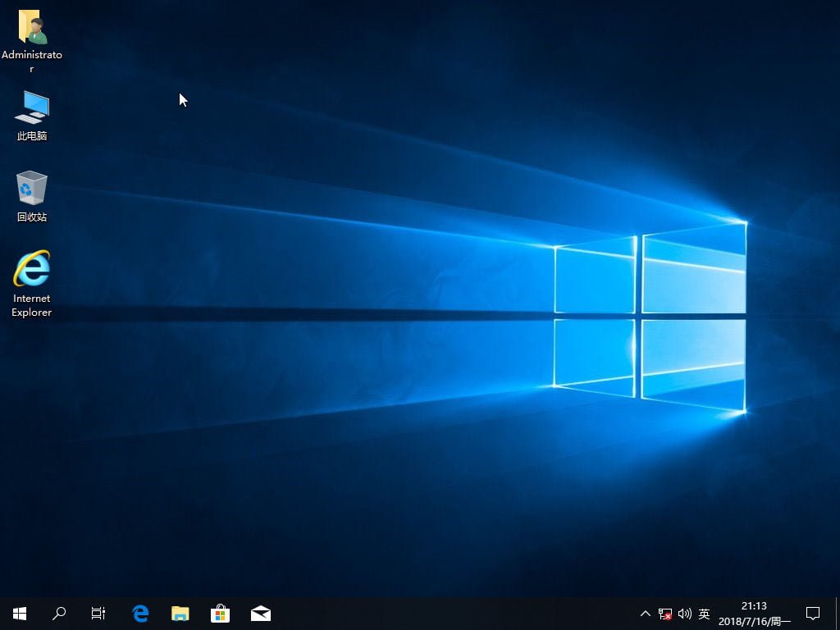Click the Show desktop strip at taskbar edge
This screenshot has height=630, width=840.
838,614
